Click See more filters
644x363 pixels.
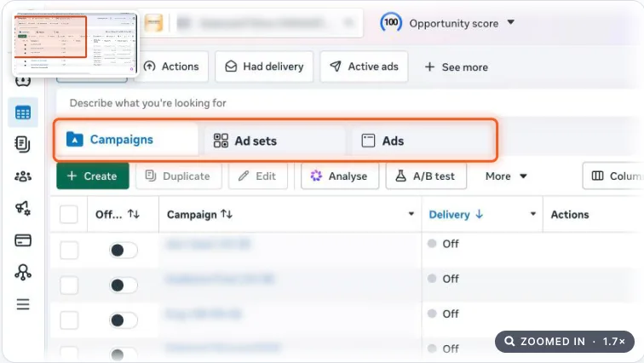click(x=457, y=67)
